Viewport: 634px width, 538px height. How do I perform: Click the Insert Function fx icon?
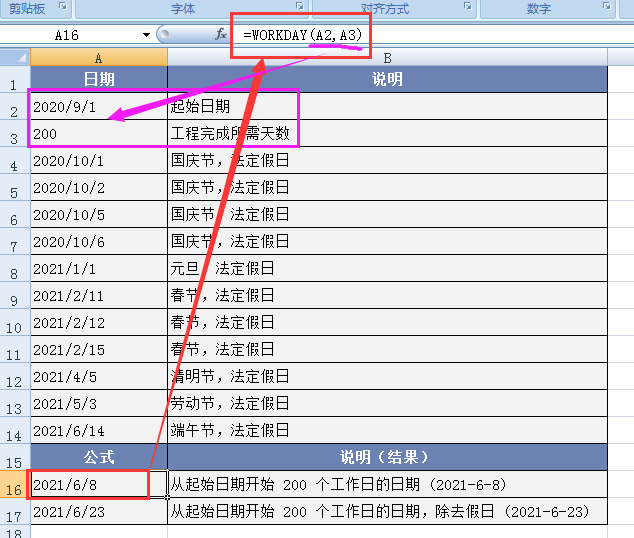(220, 34)
